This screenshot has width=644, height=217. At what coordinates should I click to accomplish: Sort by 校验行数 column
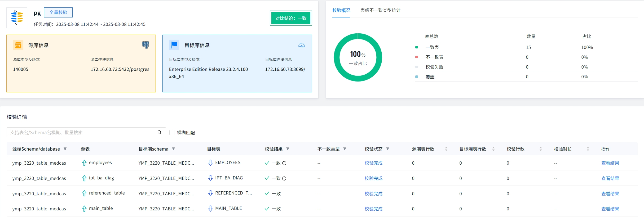pos(541,149)
